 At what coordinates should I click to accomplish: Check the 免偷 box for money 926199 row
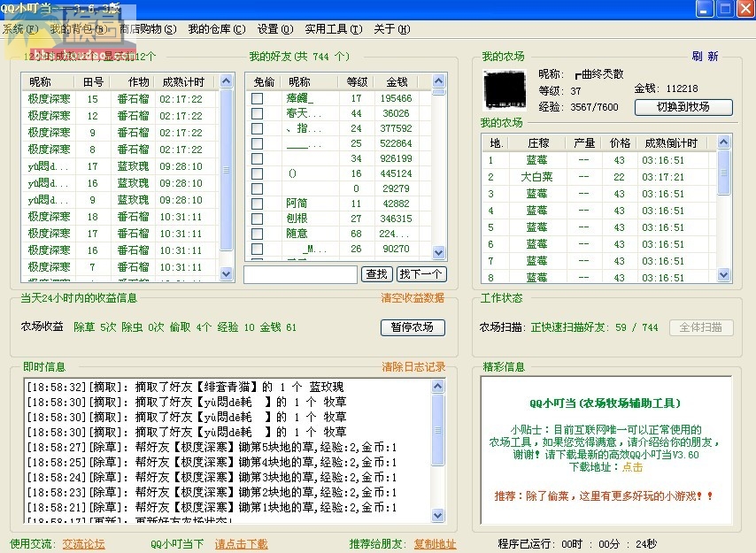tap(257, 158)
